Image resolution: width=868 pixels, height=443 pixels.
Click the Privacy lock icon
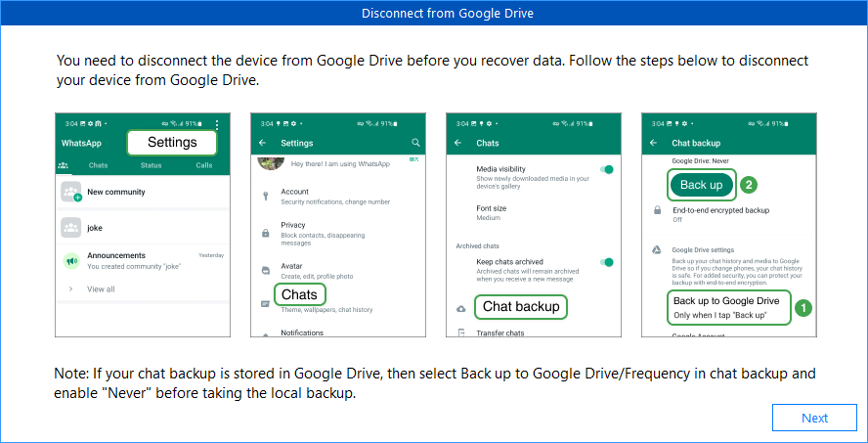click(265, 233)
